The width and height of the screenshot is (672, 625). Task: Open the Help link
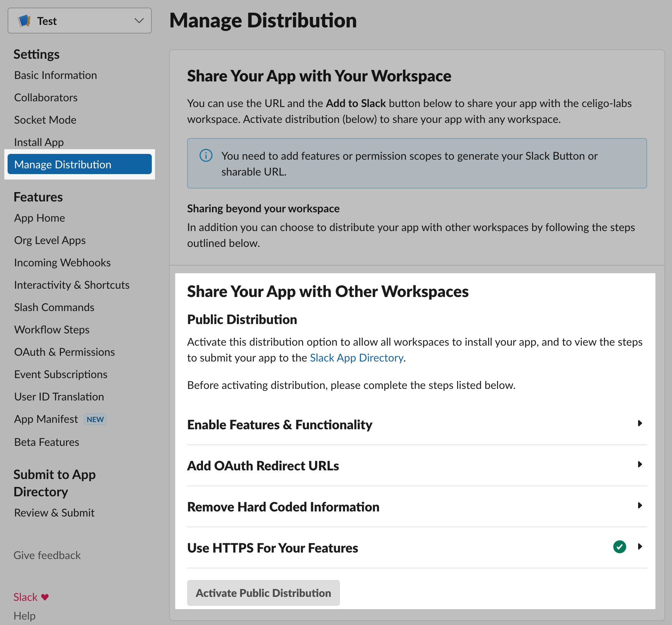(x=24, y=616)
